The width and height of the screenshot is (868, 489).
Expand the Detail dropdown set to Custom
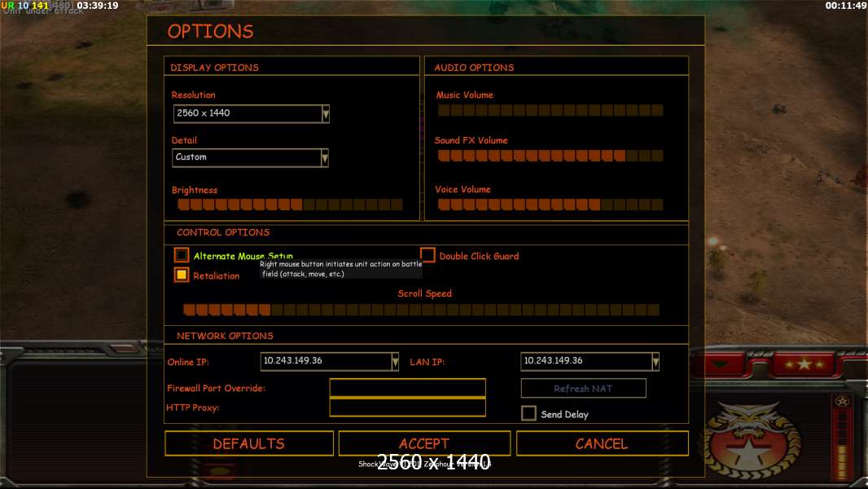324,158
